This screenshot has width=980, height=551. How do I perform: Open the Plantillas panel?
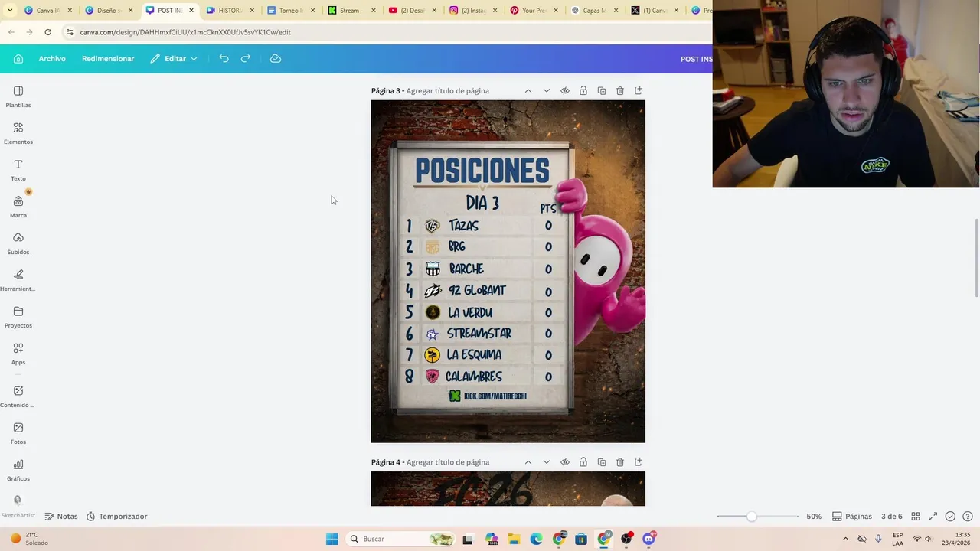[x=18, y=96]
